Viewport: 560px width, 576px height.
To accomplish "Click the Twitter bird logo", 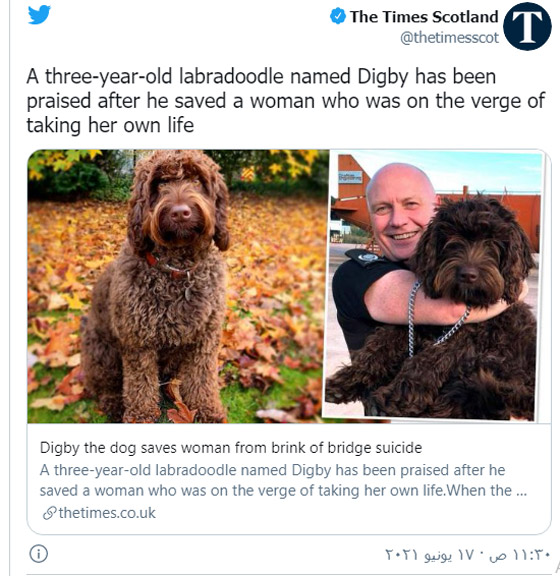I will 39,15.
